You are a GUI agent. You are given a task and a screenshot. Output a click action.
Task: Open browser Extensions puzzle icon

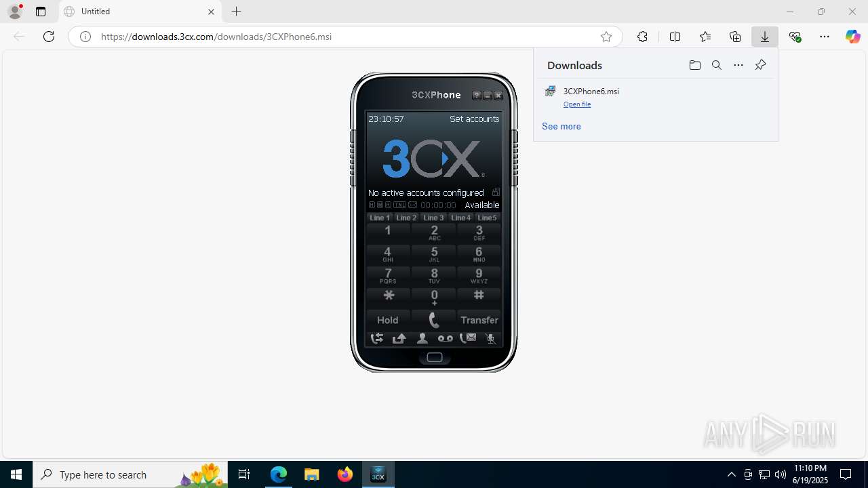click(642, 37)
